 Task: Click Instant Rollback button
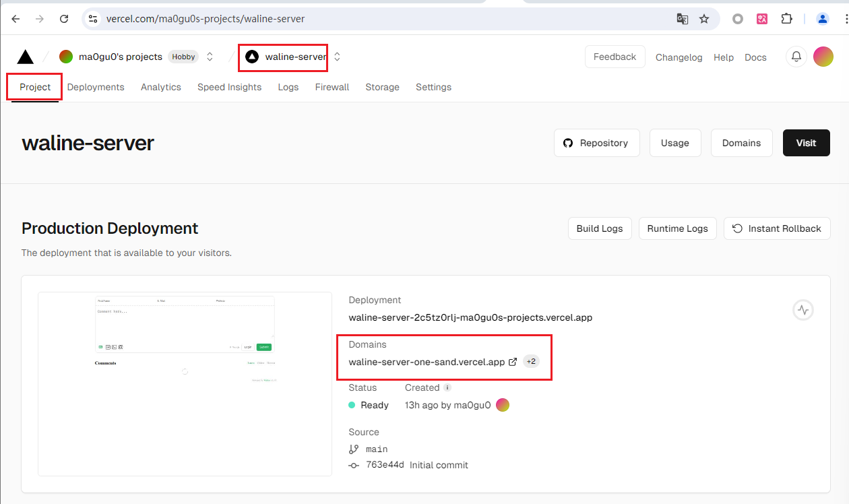point(777,228)
